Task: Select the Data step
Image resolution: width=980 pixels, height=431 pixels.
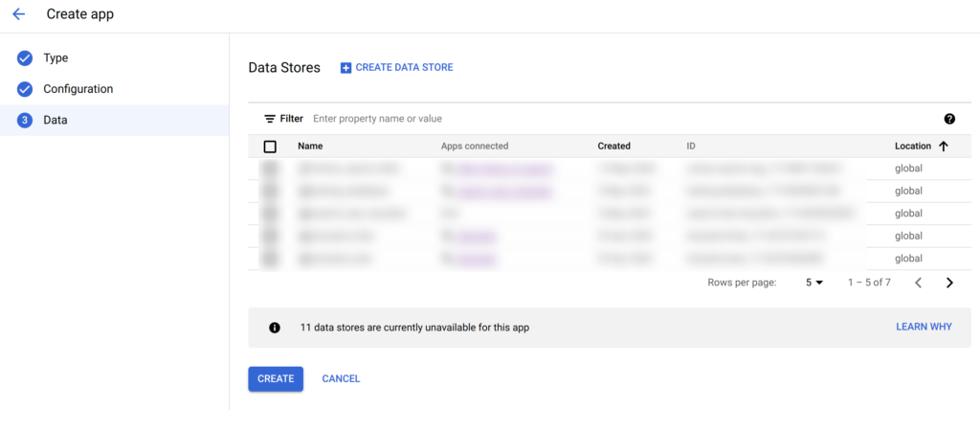Action: (x=115, y=121)
